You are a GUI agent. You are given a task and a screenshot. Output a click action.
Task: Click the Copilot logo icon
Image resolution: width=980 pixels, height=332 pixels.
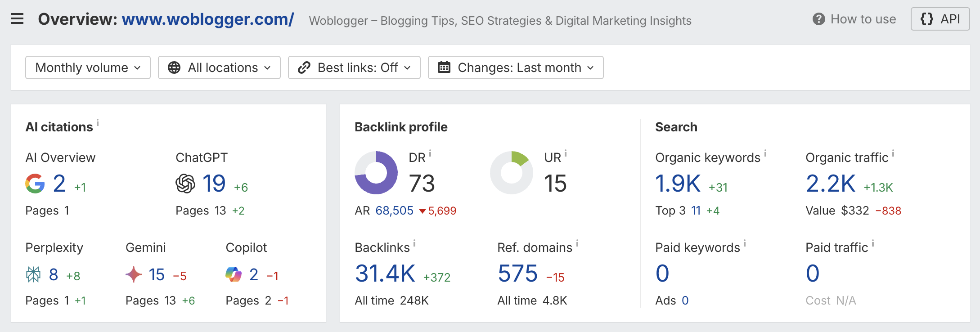pos(234,274)
